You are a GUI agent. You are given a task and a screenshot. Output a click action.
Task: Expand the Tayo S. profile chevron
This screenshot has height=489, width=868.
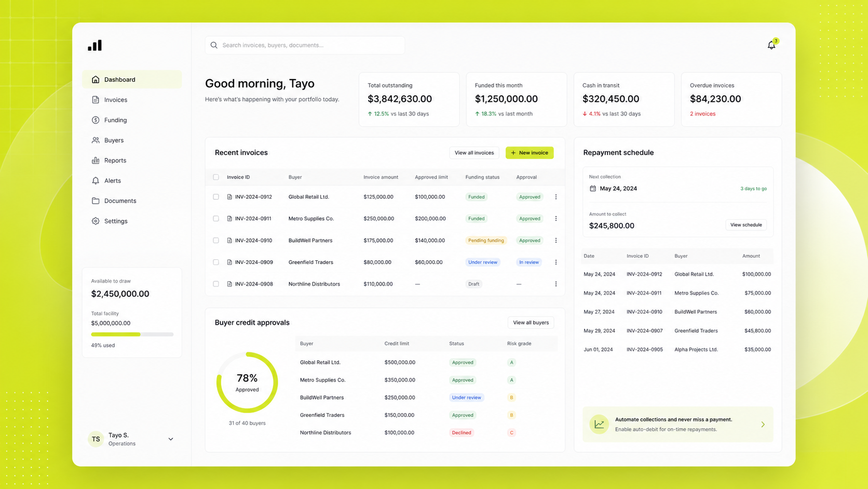pos(171,439)
